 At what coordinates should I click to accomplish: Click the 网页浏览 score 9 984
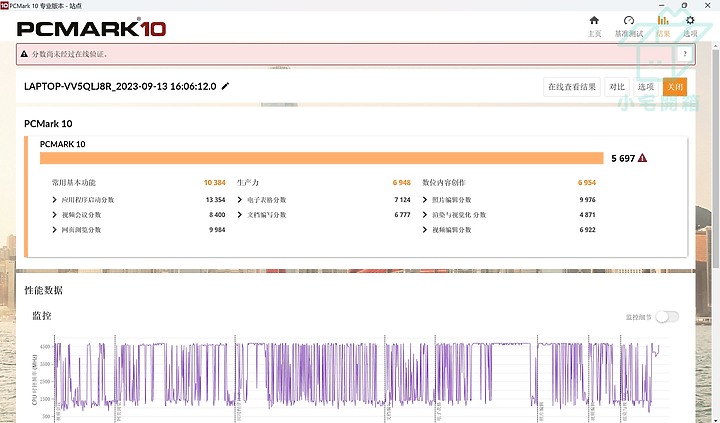click(217, 230)
